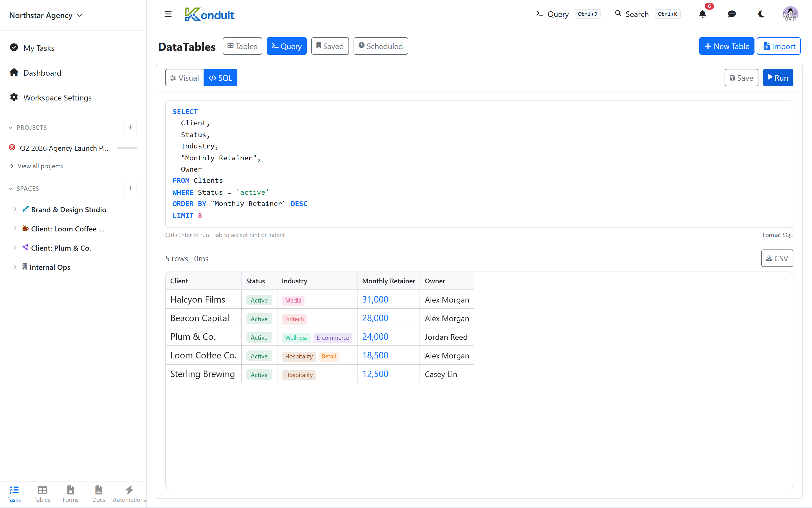Click Active status for Loom Coffee Co.
Viewport: 812px width, 508px height.
point(259,356)
